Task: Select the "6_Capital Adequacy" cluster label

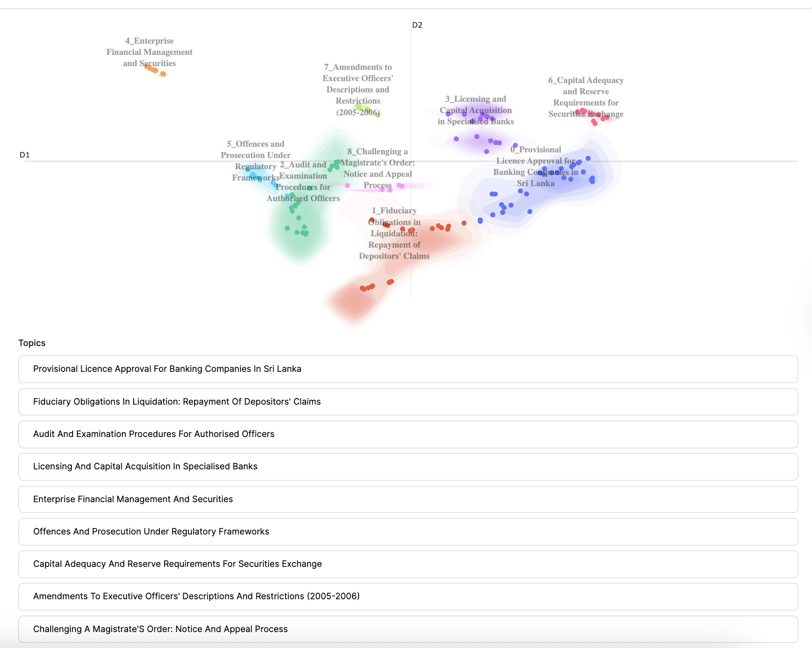Action: (586, 97)
